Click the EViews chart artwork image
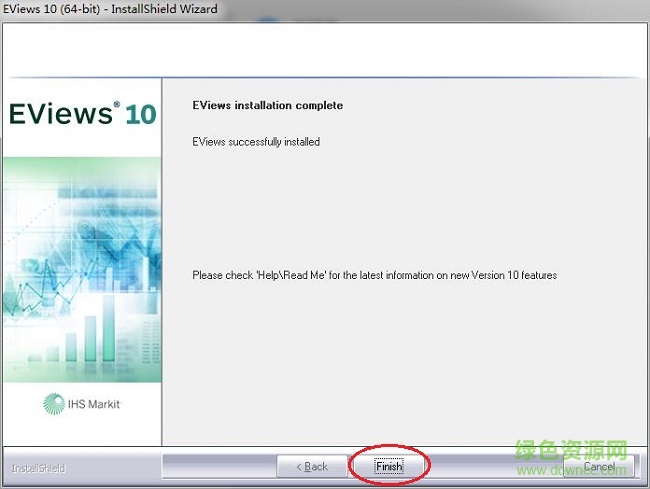Image resolution: width=650 pixels, height=489 pixels. [x=82, y=270]
